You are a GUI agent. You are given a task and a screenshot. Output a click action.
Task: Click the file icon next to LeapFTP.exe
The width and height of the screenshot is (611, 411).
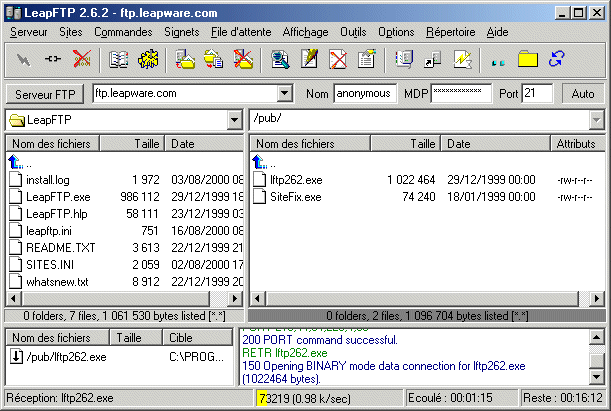tap(15, 196)
